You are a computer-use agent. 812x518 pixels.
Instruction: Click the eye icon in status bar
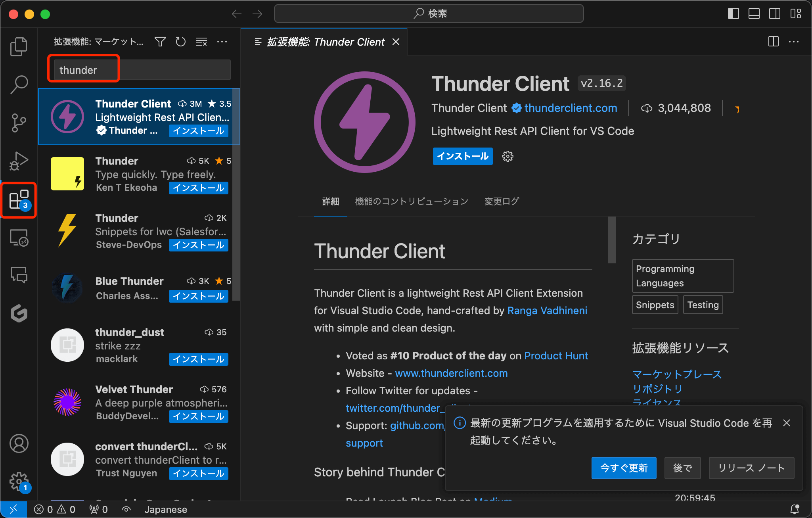click(126, 509)
